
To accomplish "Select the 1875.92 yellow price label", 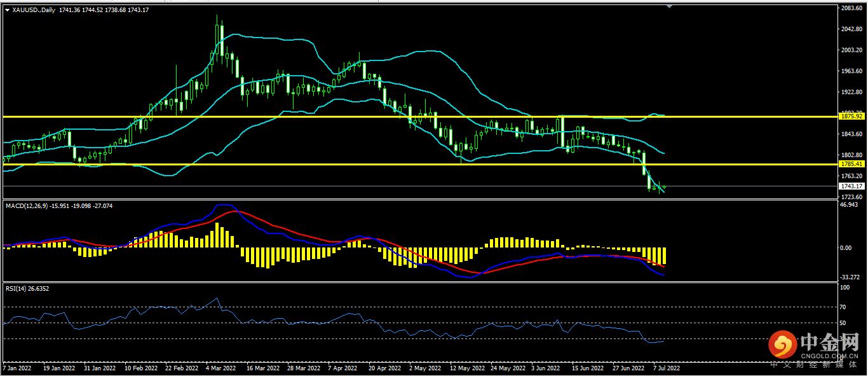I will coord(851,116).
